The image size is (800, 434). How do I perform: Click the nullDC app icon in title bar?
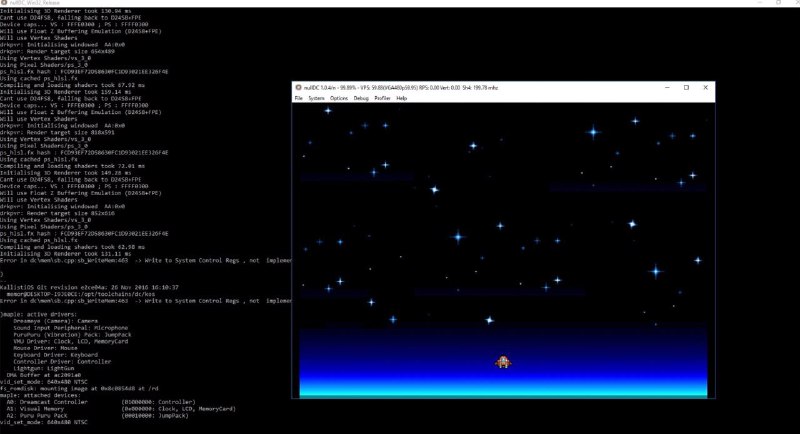(298, 88)
